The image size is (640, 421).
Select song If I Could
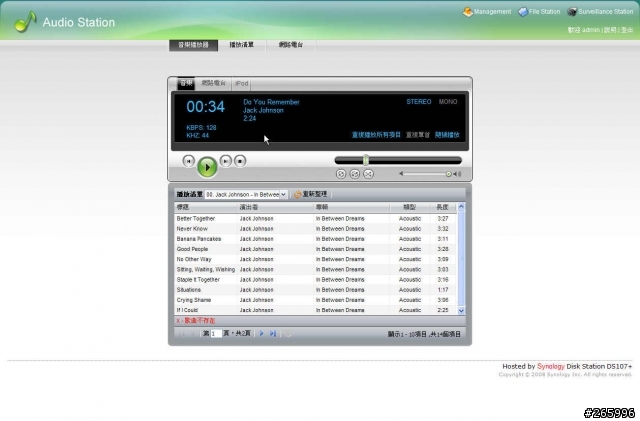(x=315, y=310)
